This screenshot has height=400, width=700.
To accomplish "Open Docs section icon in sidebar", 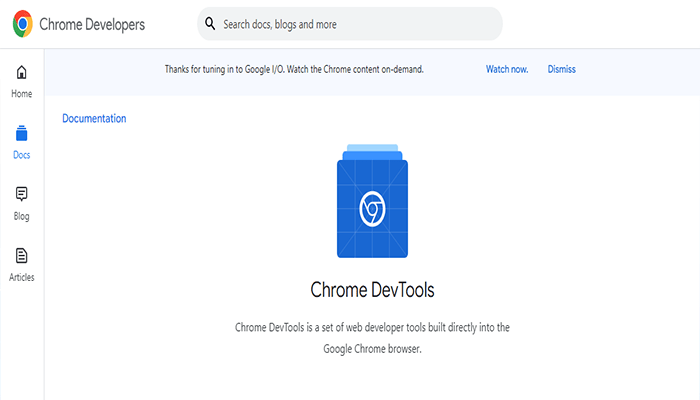I will tap(21, 133).
